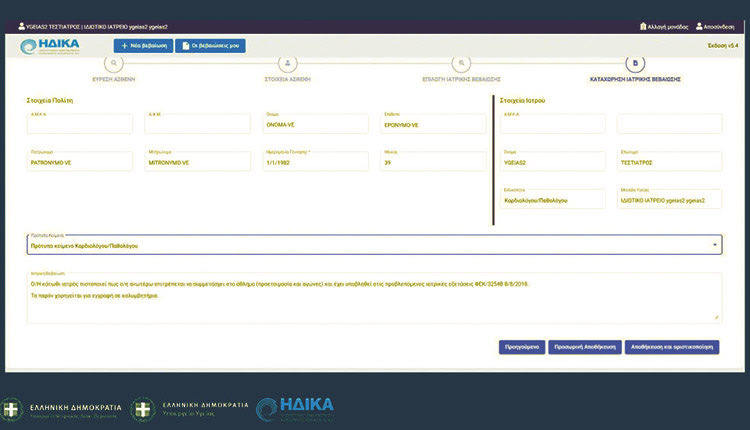Click the plus icon on Νέα βεβαίωση
The width and height of the screenshot is (750, 430).
click(124, 46)
